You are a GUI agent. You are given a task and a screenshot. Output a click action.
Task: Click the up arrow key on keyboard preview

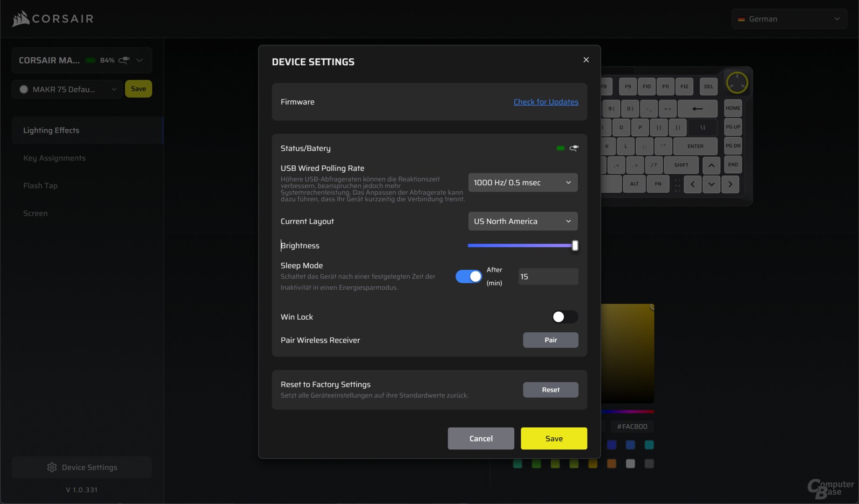[x=711, y=165]
